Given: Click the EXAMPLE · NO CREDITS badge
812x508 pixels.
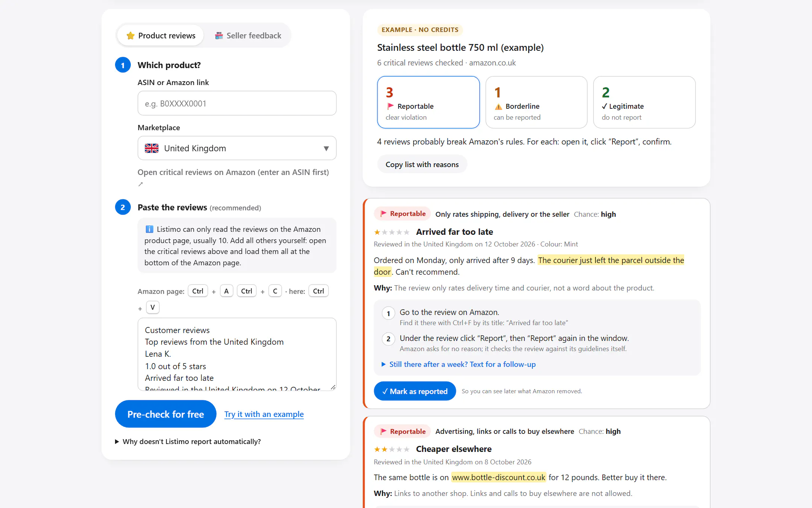Looking at the screenshot, I should (x=420, y=30).
